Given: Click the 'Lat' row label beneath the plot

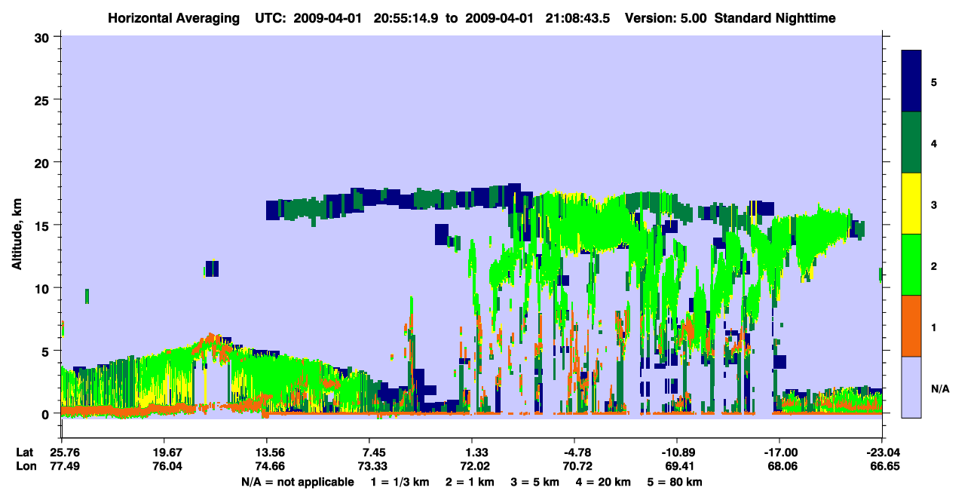Looking at the screenshot, I should [x=24, y=452].
